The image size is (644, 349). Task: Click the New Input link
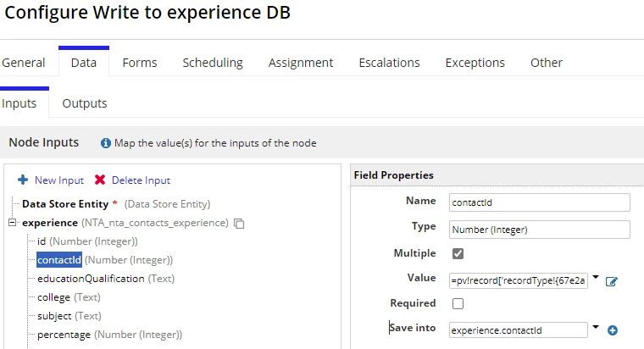coord(59,180)
